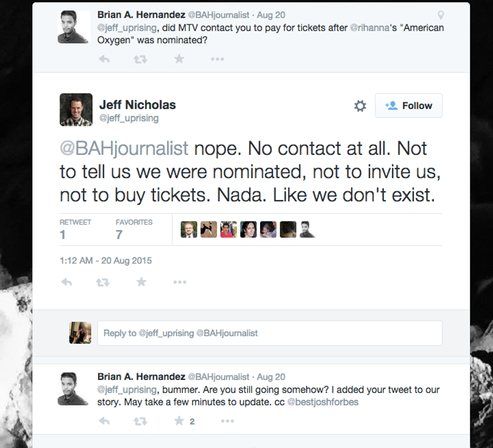Retweet Jeff Nicholas's main tweet

click(x=103, y=282)
